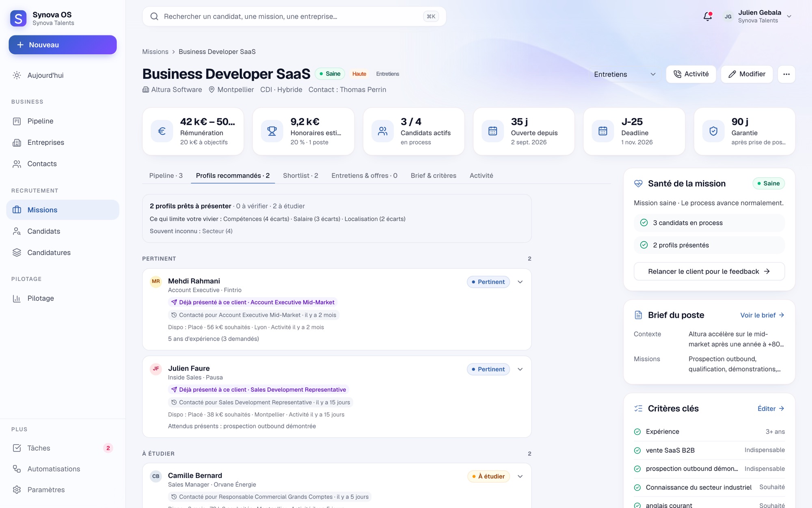Open Paramètres in the sidebar
The width and height of the screenshot is (812, 508).
pos(63,490)
